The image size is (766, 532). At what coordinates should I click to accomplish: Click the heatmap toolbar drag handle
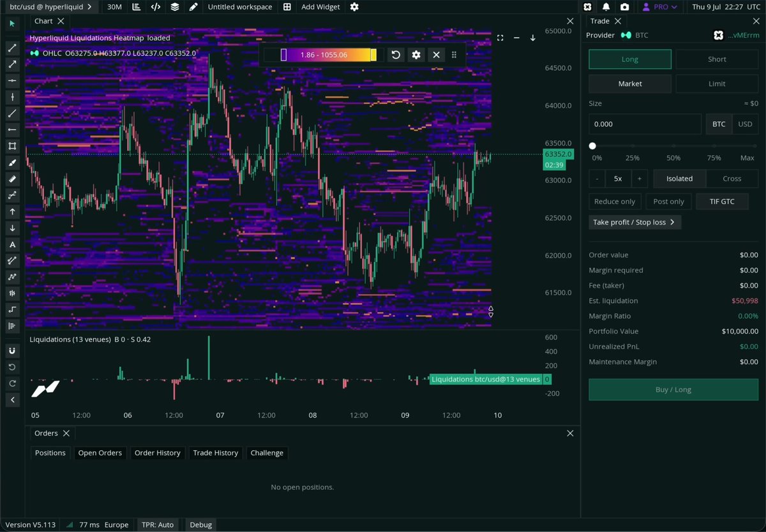(454, 55)
